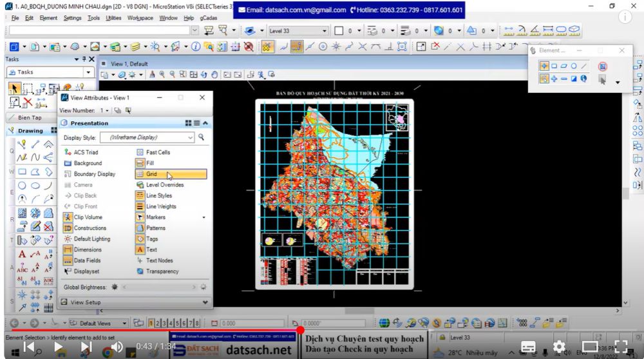The height and width of the screenshot is (359, 644).
Task: Select the Element Selection arrow tool
Action: 14,88
